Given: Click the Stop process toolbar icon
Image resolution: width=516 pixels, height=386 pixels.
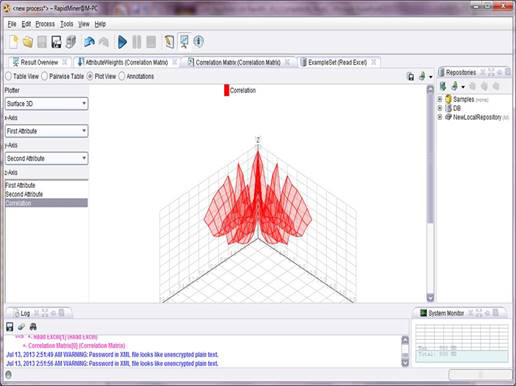Looking at the screenshot, I should [x=151, y=42].
